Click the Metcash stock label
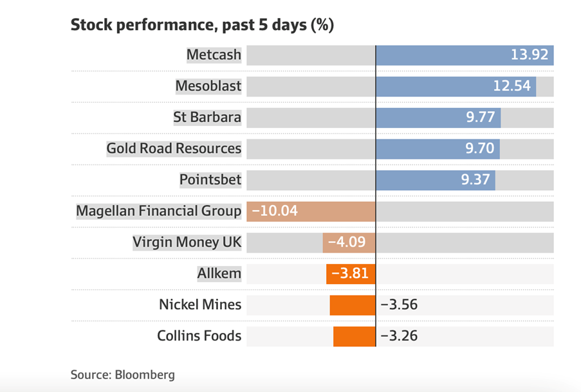The width and height of the screenshot is (581, 392). [x=214, y=55]
